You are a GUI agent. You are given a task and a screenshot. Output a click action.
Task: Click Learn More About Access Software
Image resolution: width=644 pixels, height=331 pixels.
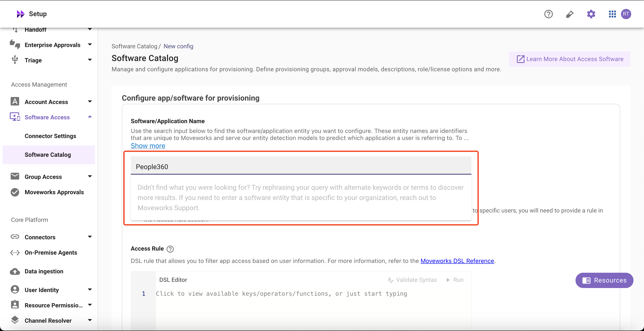[x=569, y=59]
